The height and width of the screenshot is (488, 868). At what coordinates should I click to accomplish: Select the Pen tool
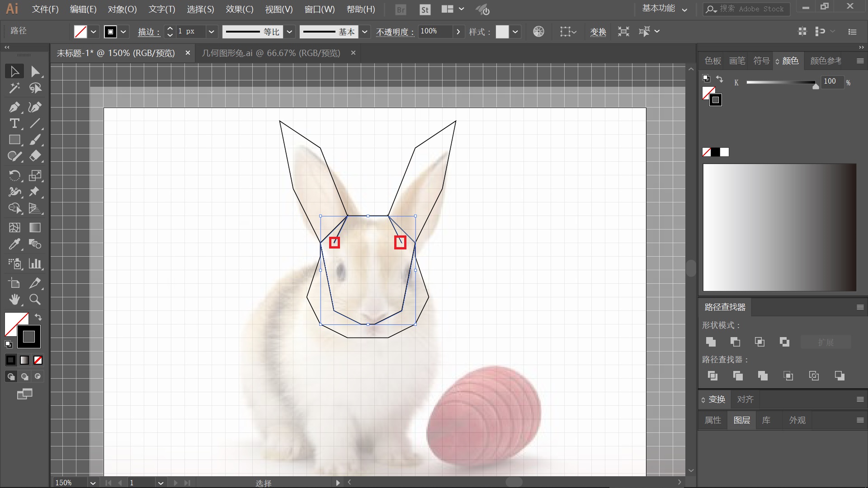[14, 107]
